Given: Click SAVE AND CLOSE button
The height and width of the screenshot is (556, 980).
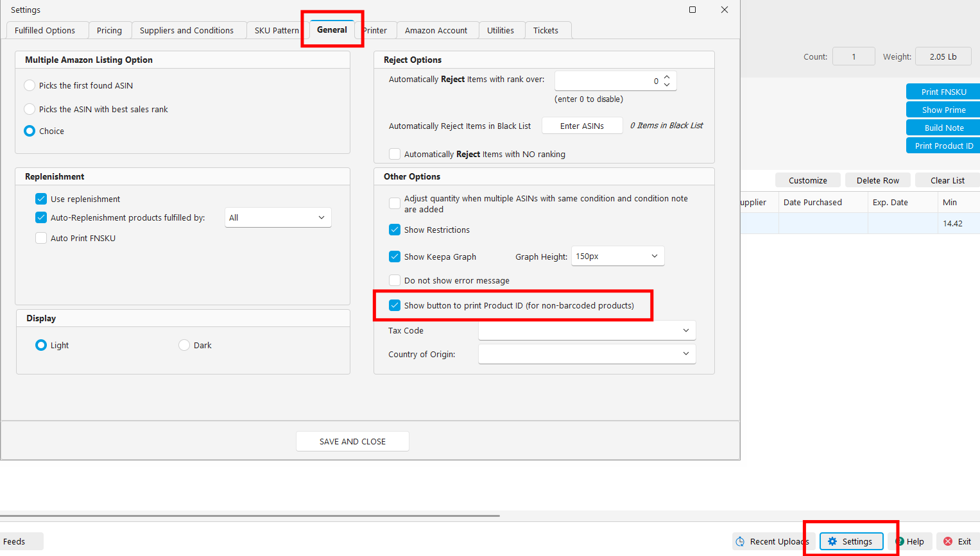Looking at the screenshot, I should [x=352, y=441].
